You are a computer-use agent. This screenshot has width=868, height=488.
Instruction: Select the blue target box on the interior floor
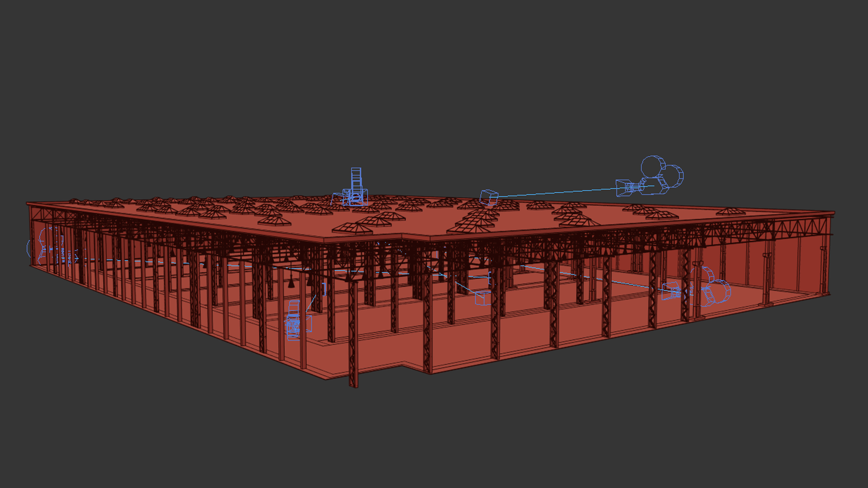483,298
